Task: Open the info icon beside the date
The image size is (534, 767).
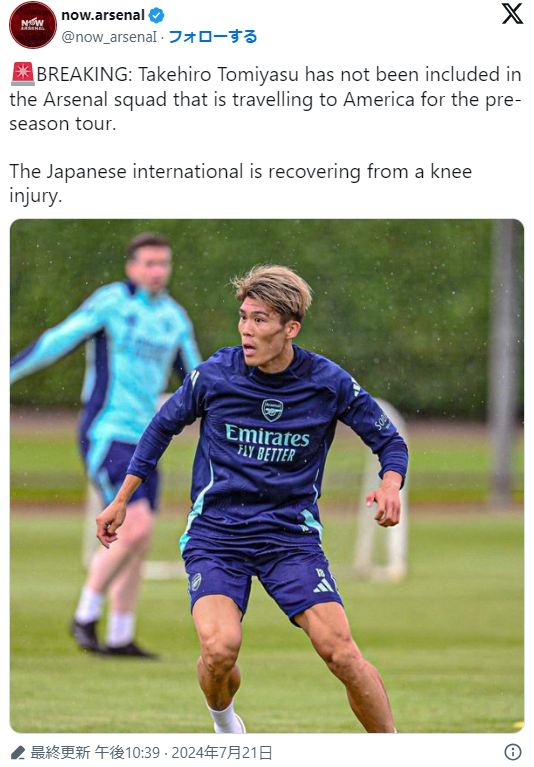Action: (512, 752)
